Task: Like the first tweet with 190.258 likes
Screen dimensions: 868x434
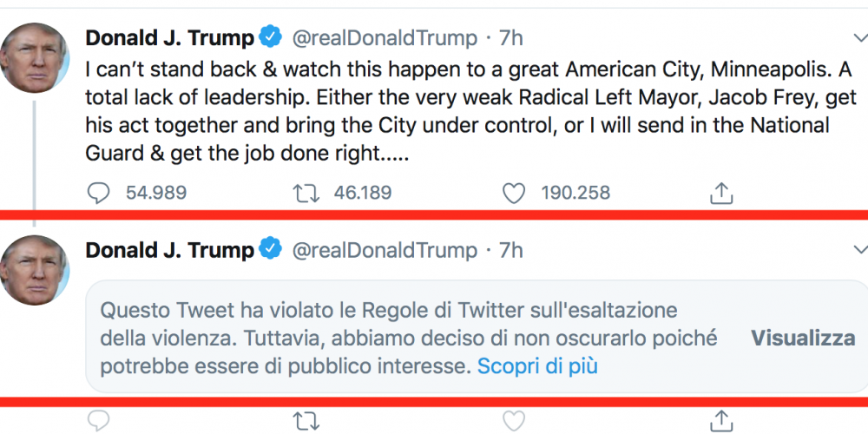Action: (513, 194)
